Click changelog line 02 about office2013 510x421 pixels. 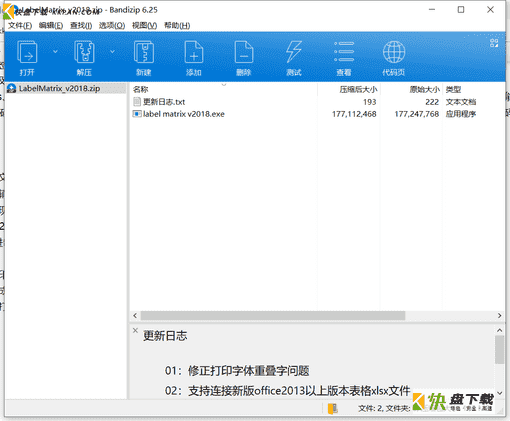(x=287, y=391)
